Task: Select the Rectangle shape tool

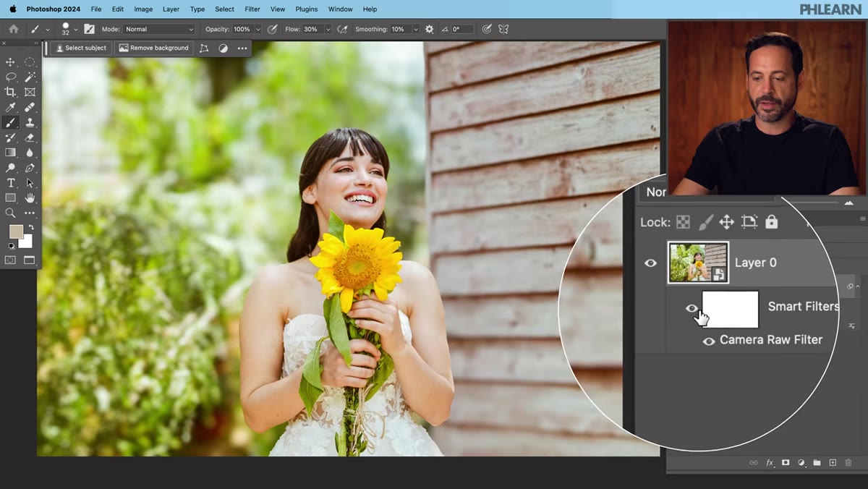Action: tap(10, 197)
